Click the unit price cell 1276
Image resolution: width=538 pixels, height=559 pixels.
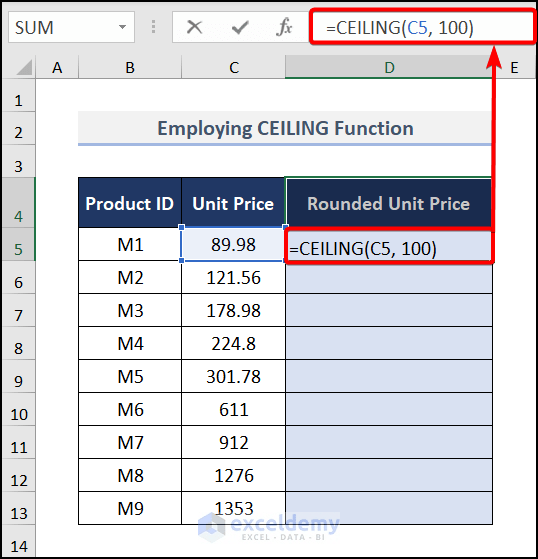[x=234, y=475]
